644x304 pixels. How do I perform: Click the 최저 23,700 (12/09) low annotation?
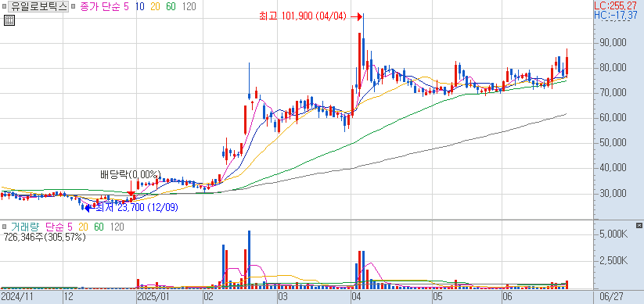pos(136,208)
